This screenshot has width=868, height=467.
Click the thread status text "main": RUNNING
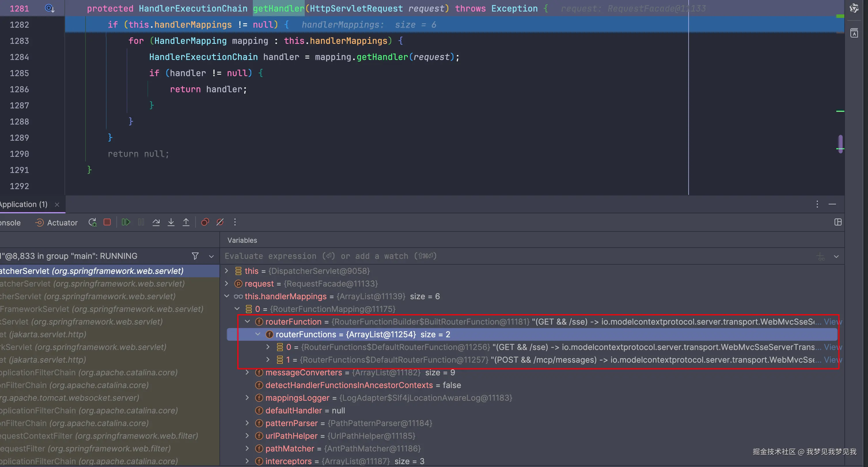(104, 256)
